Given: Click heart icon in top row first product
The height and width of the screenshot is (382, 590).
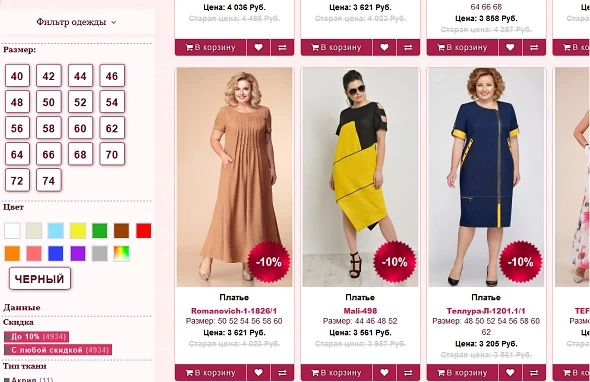Looking at the screenshot, I should (x=258, y=47).
